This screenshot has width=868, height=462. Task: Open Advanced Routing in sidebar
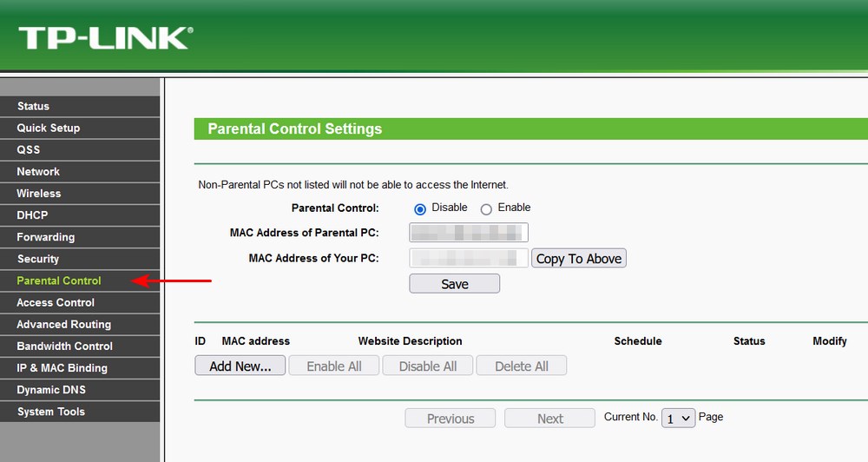80,324
